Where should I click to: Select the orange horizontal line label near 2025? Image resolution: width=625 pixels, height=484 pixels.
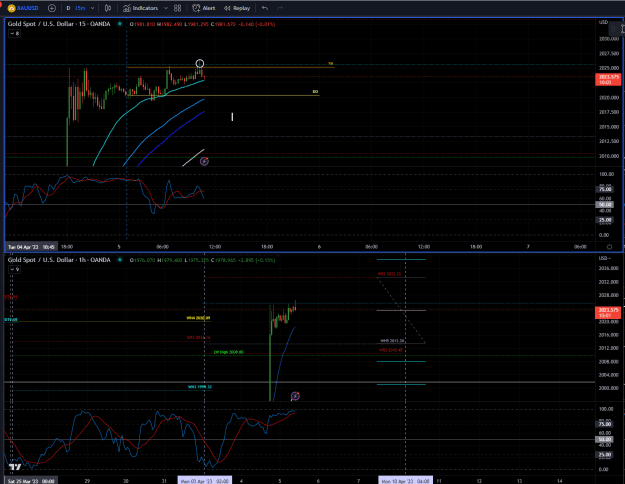click(x=330, y=63)
